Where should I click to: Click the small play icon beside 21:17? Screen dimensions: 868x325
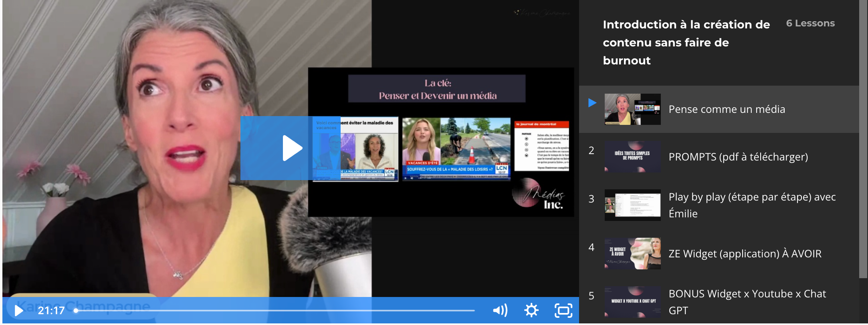pos(18,311)
